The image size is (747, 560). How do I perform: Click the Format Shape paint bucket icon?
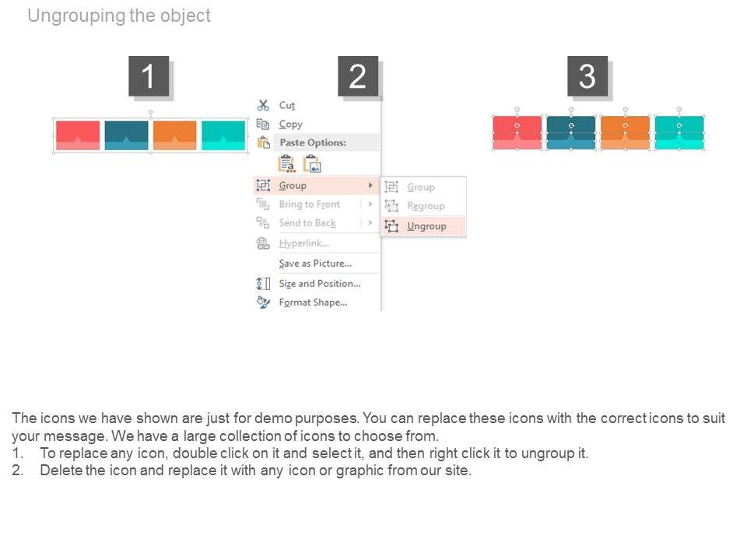pyautogui.click(x=263, y=302)
